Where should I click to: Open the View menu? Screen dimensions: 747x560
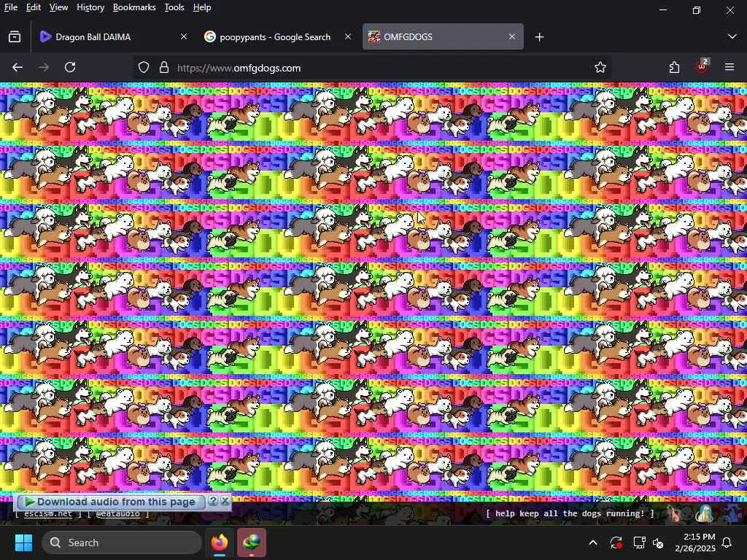(x=58, y=7)
